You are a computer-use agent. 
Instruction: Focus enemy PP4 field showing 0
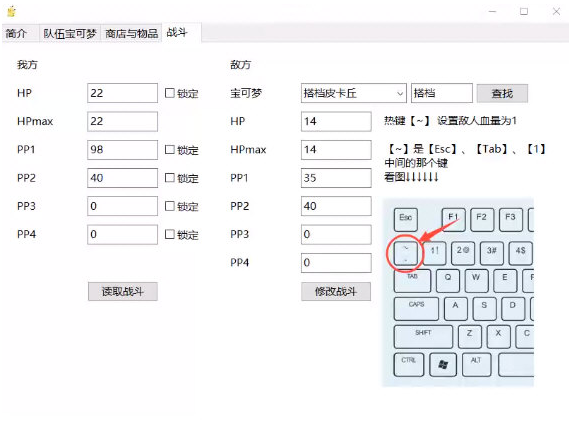[x=336, y=263]
